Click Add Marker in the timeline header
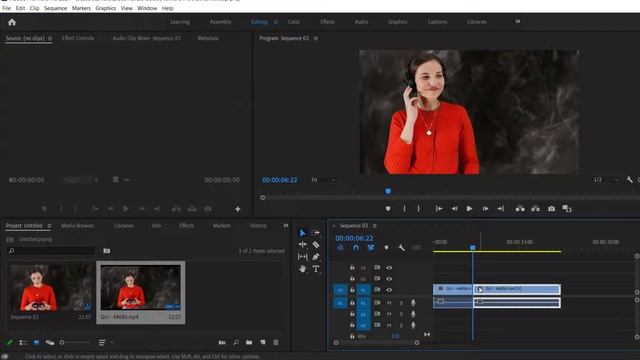This screenshot has width=640, height=360. tap(386, 248)
